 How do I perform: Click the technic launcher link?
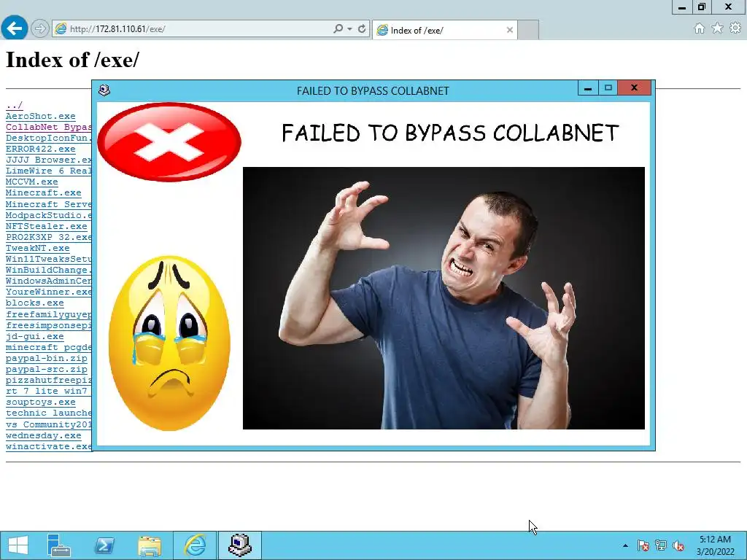(49, 413)
